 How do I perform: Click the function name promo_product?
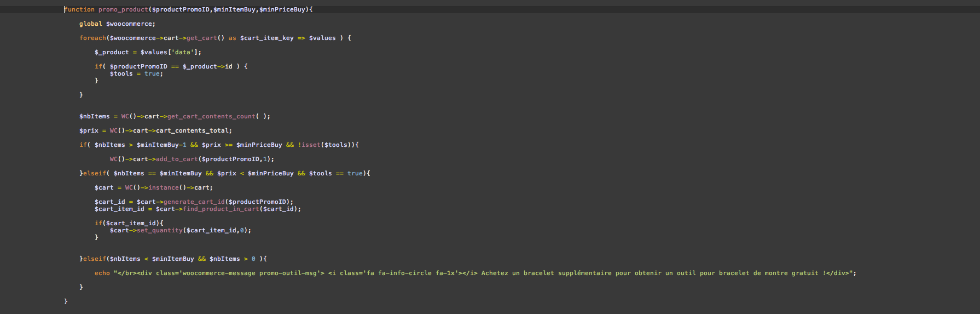click(x=123, y=9)
